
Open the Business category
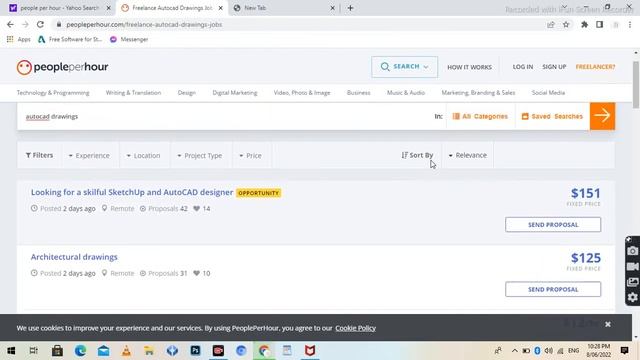tap(359, 93)
